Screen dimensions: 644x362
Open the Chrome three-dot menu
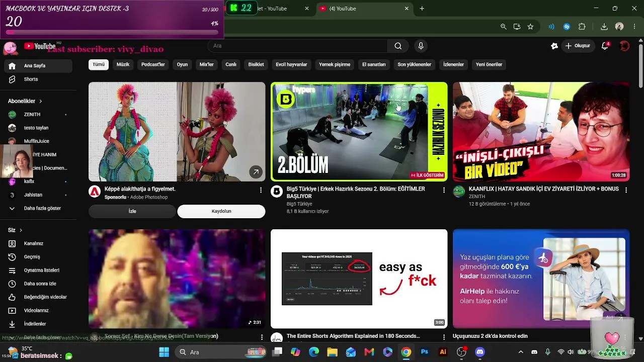[x=634, y=27]
